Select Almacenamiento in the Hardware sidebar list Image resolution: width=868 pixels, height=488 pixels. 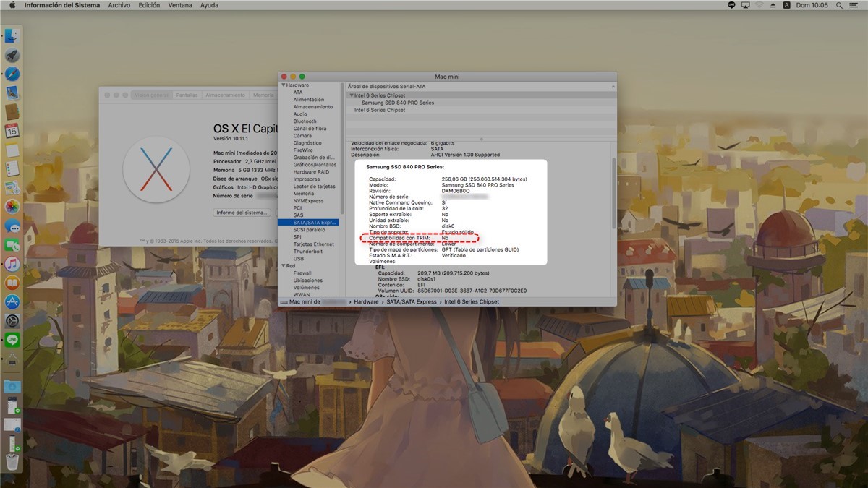click(x=313, y=107)
